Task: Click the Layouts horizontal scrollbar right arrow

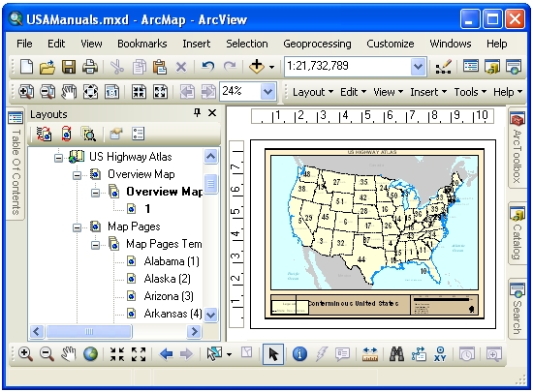Action: click(194, 332)
